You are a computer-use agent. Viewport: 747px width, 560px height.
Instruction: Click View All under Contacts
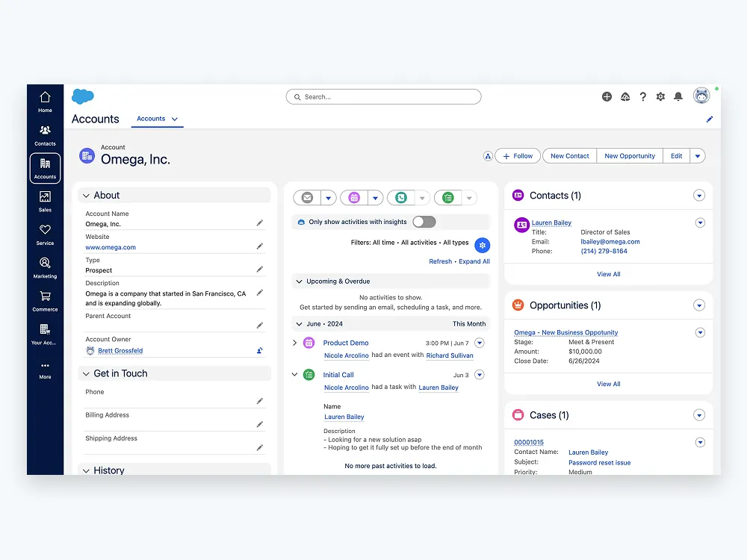point(608,274)
